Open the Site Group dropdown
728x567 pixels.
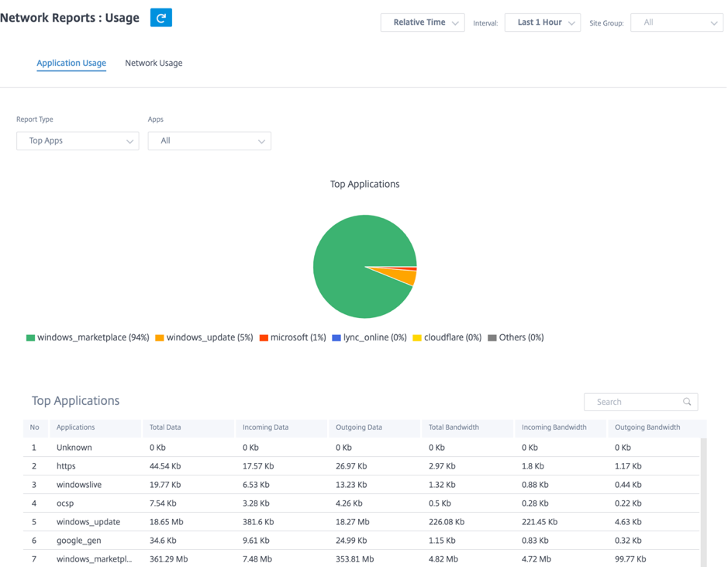coord(677,22)
